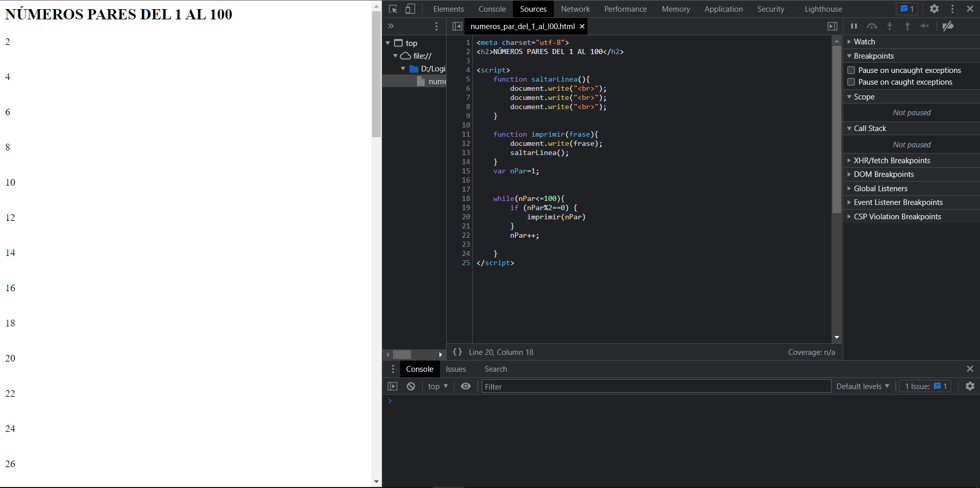Switch to the top Console tab
This screenshot has height=488, width=980.
pos(492,9)
